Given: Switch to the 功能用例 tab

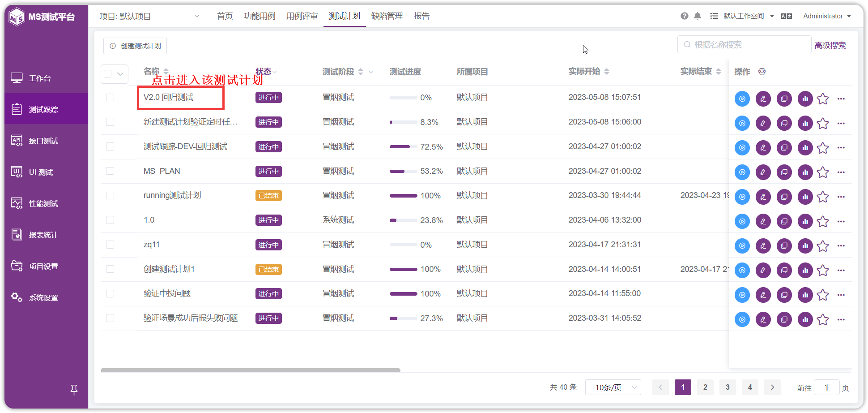Looking at the screenshot, I should pyautogui.click(x=260, y=16).
